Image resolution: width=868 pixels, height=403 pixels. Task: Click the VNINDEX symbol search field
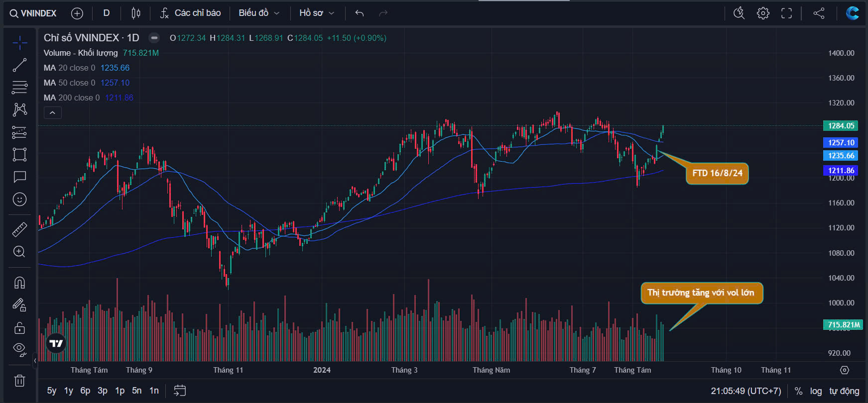tap(33, 13)
